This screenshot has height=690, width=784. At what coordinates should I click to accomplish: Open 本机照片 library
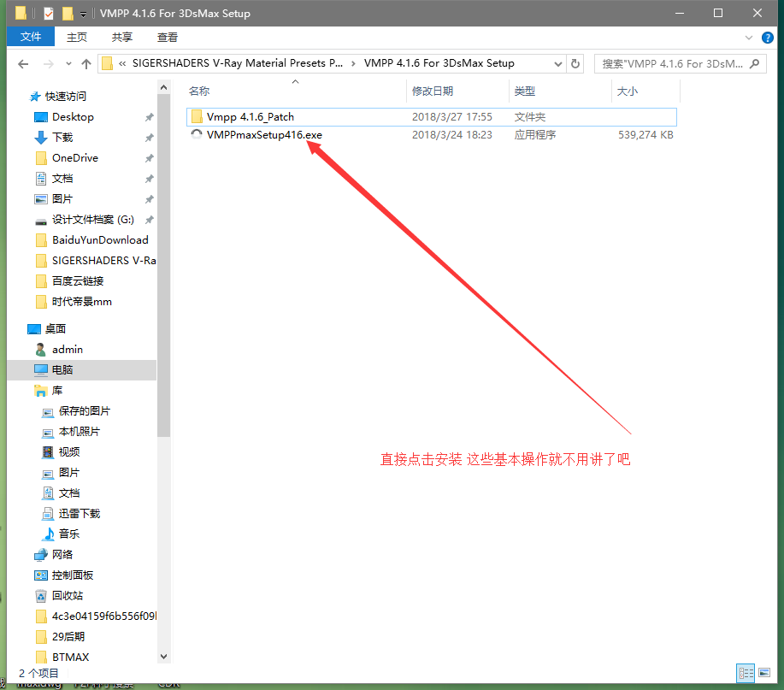(x=80, y=432)
